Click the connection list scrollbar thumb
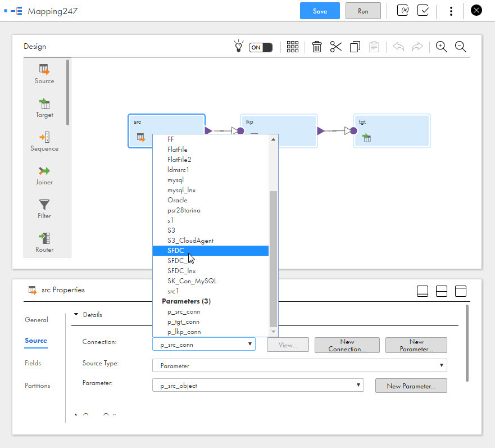Image resolution: width=495 pixels, height=448 pixels. point(274,259)
